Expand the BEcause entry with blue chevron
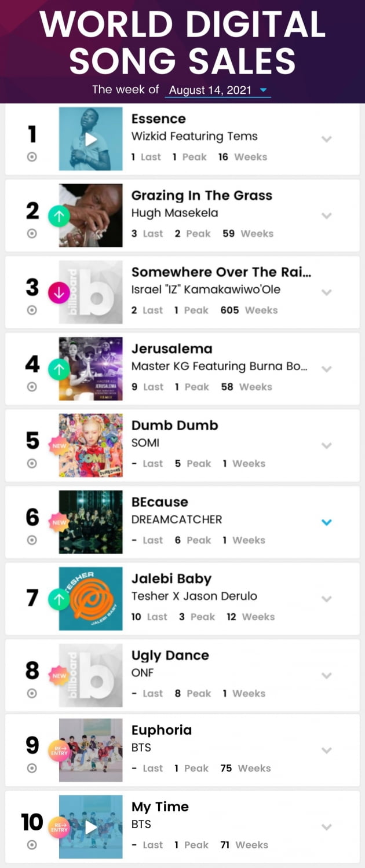The height and width of the screenshot is (868, 365). click(327, 522)
